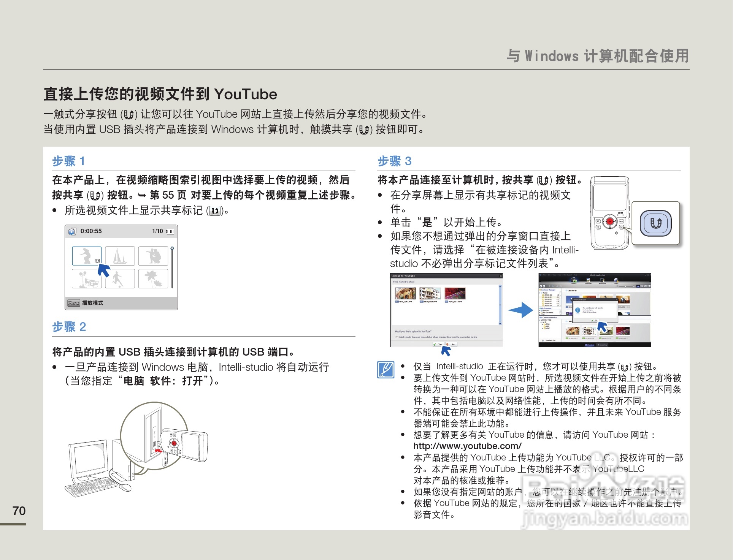The image size is (733, 560).
Task: Click the back arrow in Intelli-studio toolbar
Action: [541, 286]
